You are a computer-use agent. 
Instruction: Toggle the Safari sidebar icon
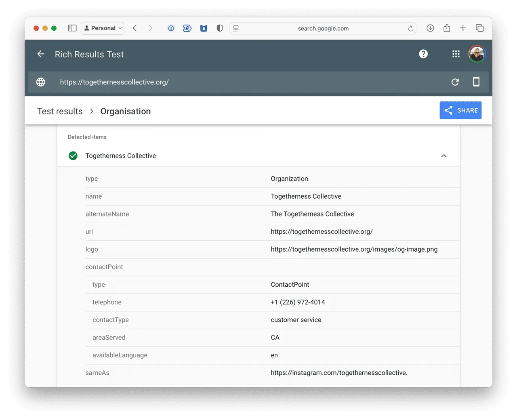pyautogui.click(x=72, y=28)
